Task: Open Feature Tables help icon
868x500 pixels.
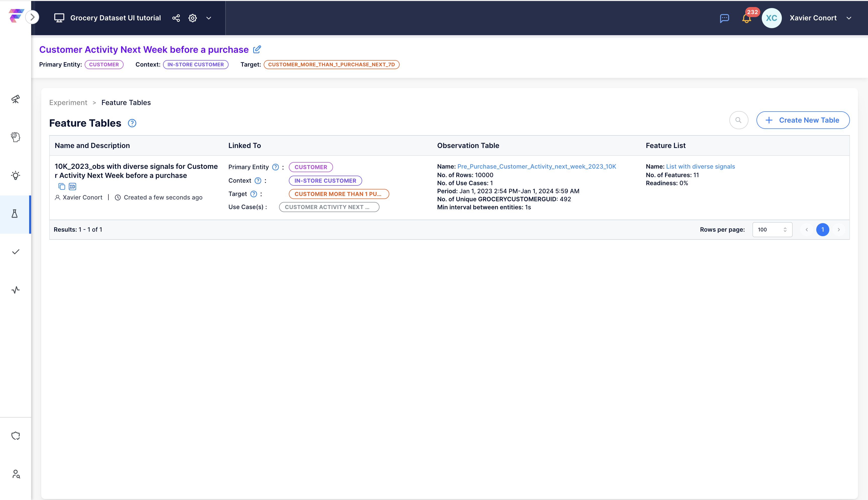Action: (132, 123)
